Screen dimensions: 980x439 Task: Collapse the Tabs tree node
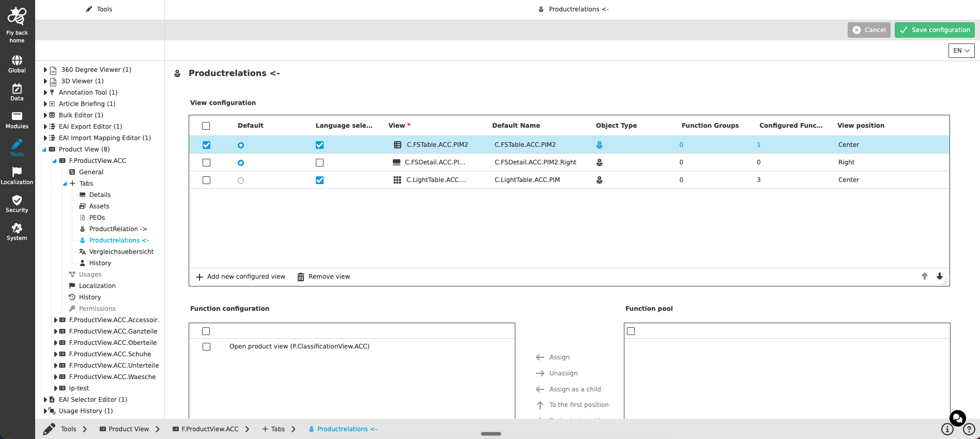[65, 184]
